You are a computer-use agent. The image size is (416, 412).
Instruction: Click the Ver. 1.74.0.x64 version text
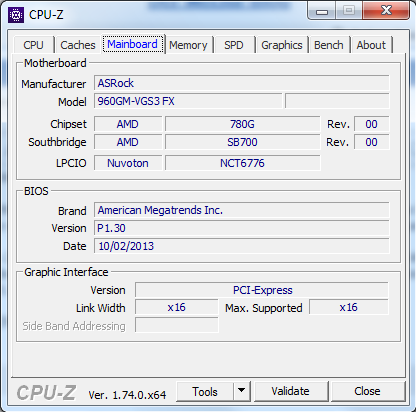[127, 395]
